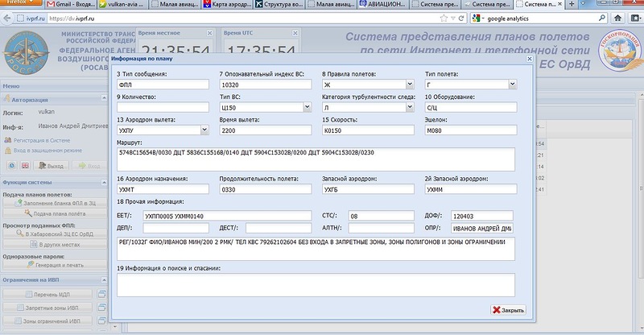Click the British flag language icon
This screenshot has width=644, height=335.
pyautogui.click(x=25, y=166)
